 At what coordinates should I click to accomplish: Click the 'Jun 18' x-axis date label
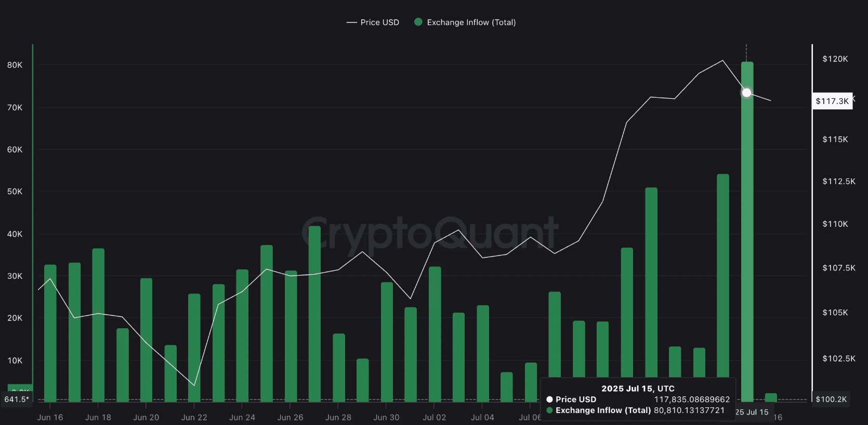98,417
